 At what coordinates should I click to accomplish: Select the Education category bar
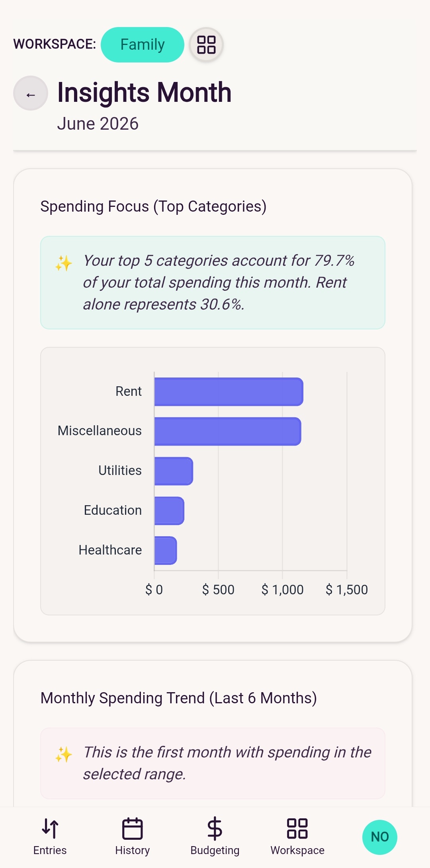169,511
